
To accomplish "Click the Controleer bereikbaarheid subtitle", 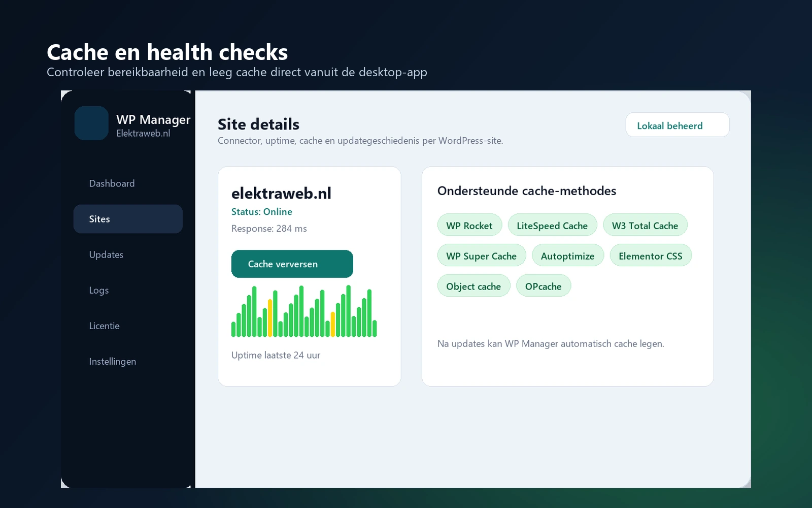I will click(237, 72).
